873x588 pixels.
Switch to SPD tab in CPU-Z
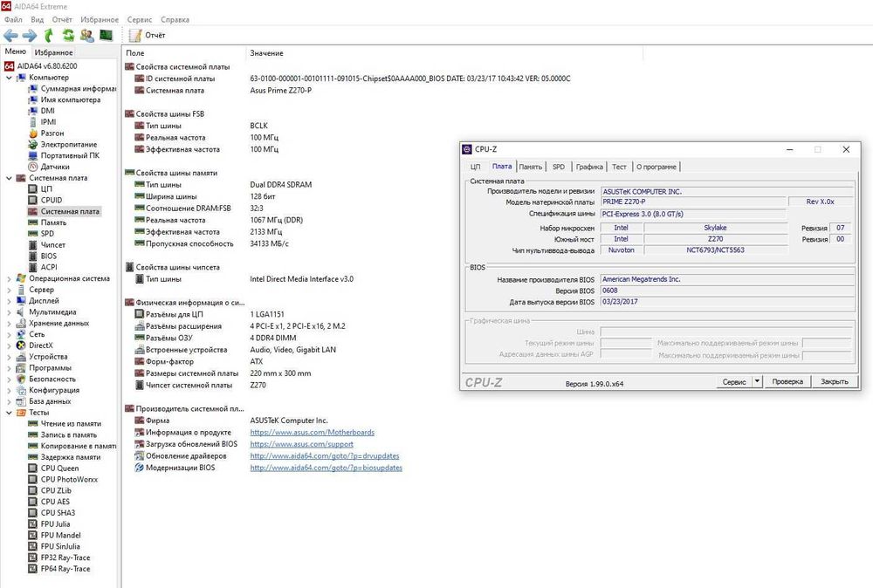coord(559,167)
